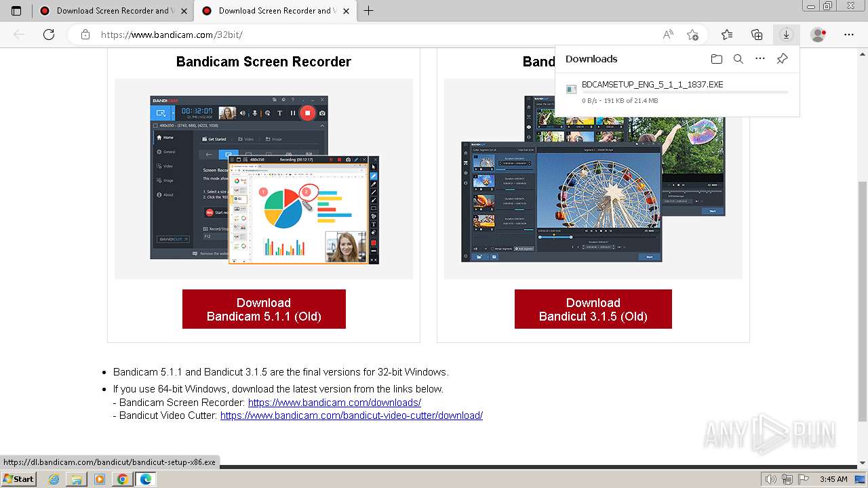Click Download Bandicut 3.1.5 (Old) button
The image size is (868, 488).
tap(593, 309)
